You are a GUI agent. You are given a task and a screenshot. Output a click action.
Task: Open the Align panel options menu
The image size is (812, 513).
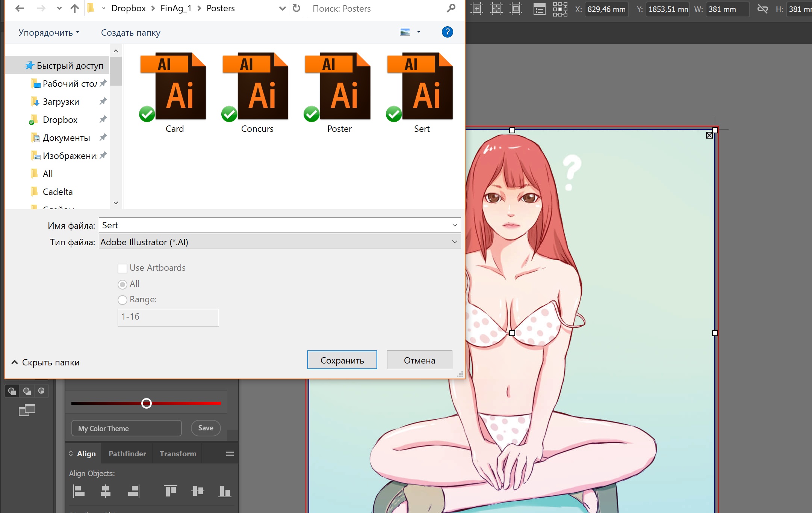point(230,453)
